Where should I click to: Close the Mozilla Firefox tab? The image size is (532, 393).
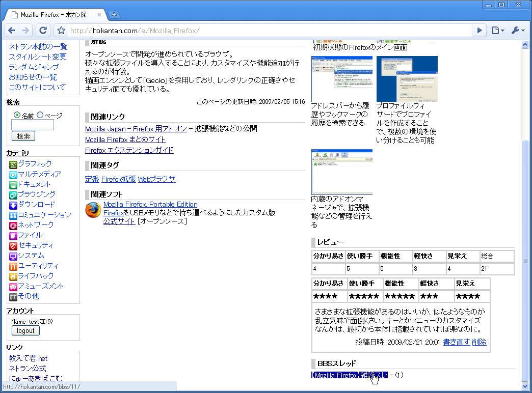tap(99, 15)
